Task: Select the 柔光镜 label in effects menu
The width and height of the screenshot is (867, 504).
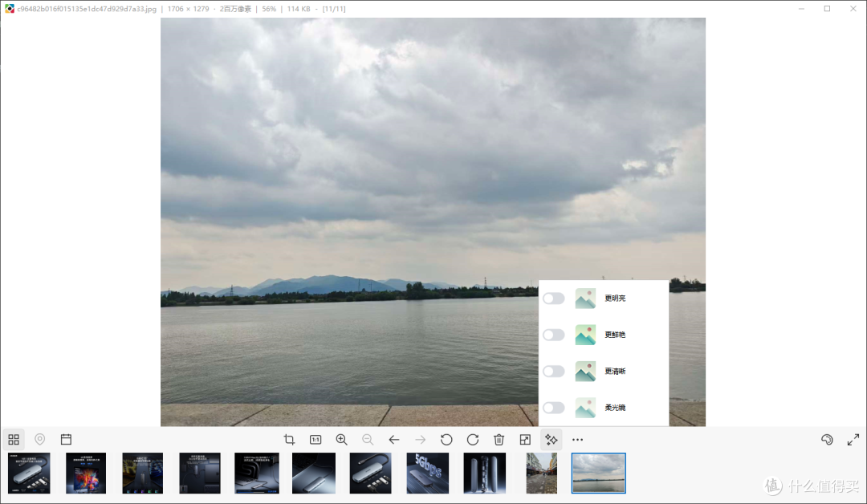Action: click(615, 408)
